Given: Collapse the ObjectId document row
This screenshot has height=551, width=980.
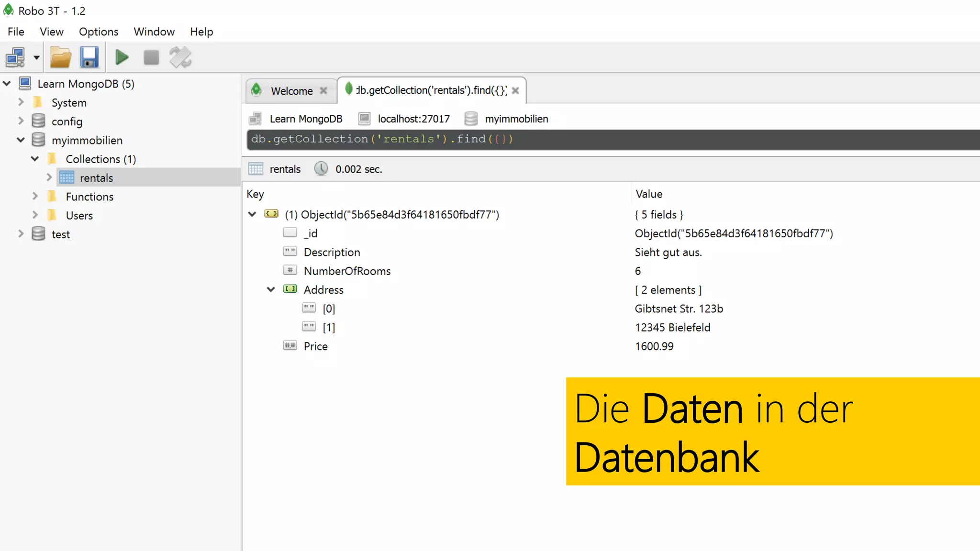Looking at the screenshot, I should point(252,214).
